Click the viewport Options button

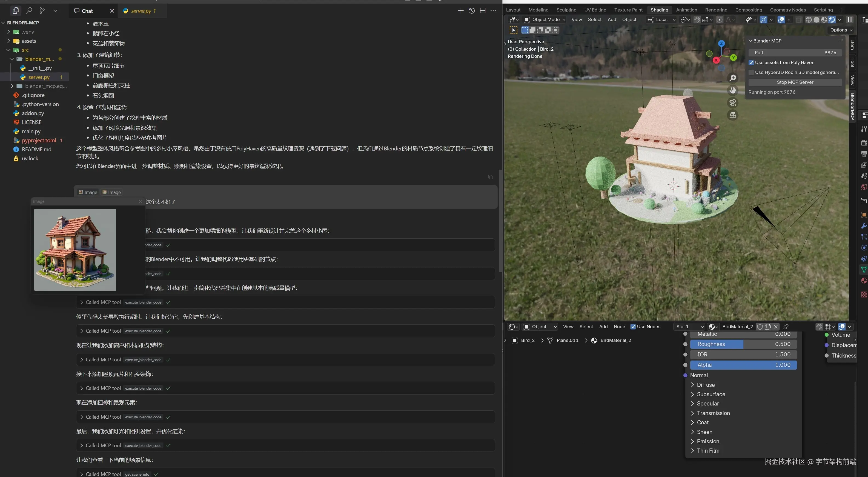coord(841,30)
